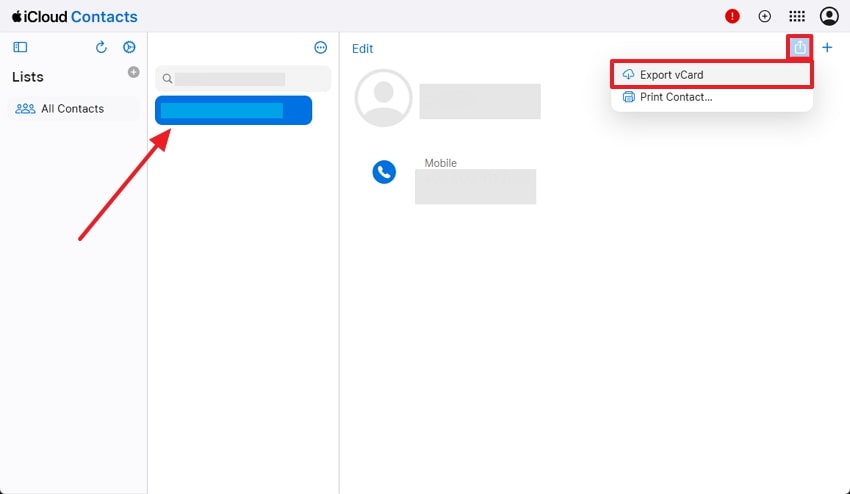Open the share contact icon
This screenshot has height=494, width=850.
pyautogui.click(x=800, y=47)
